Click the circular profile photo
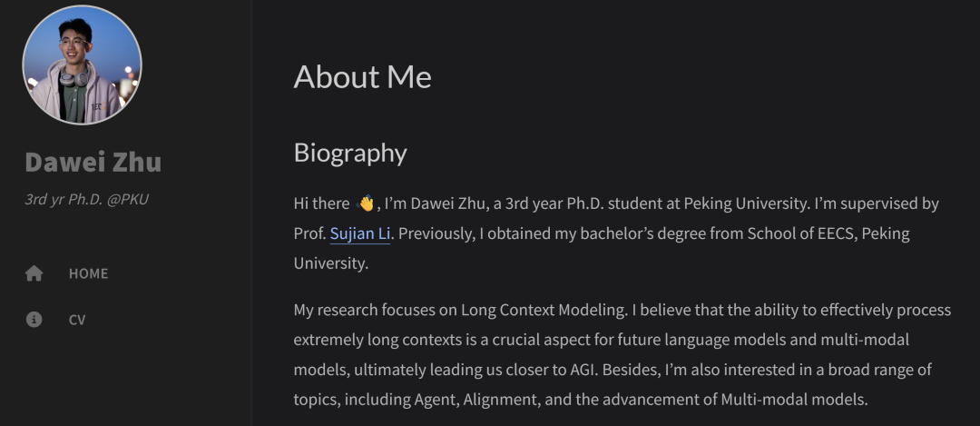Viewport: 980px width, 426px height. 83,64
